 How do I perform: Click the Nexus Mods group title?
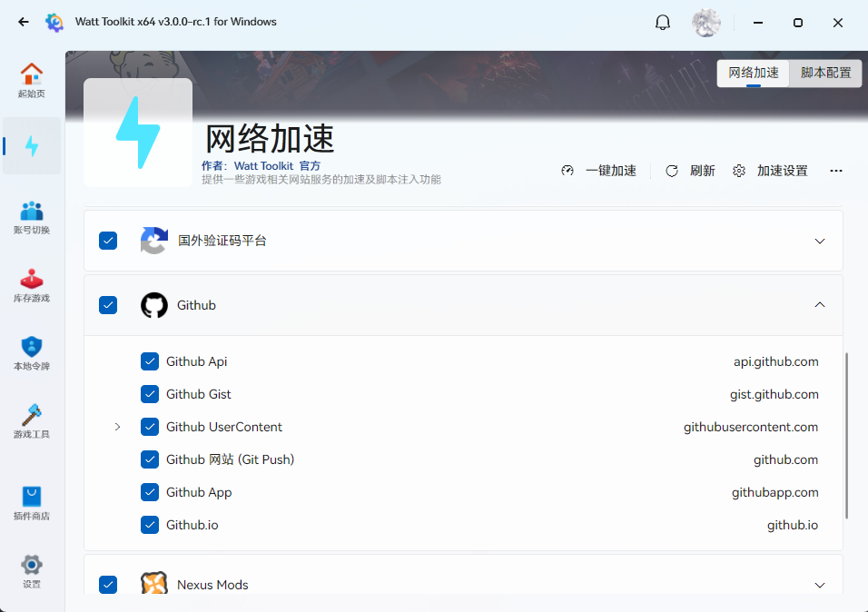pos(212,585)
